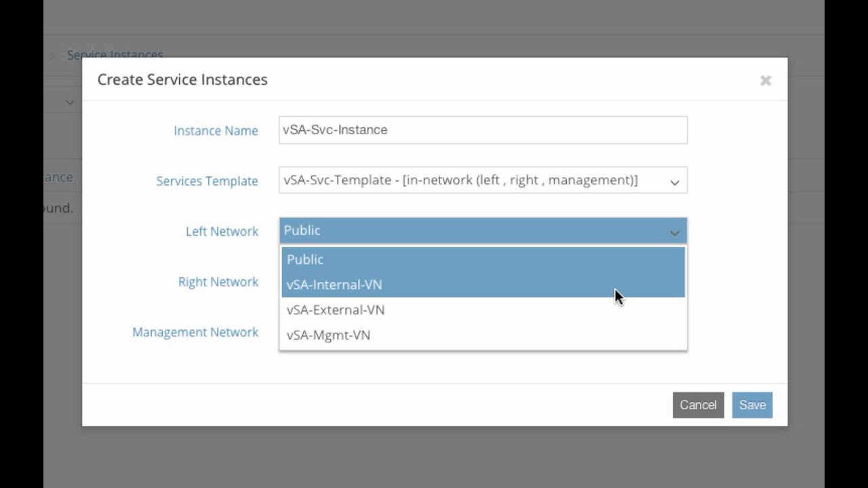
Task: Close the Create Service Instances dialog
Action: tap(766, 81)
